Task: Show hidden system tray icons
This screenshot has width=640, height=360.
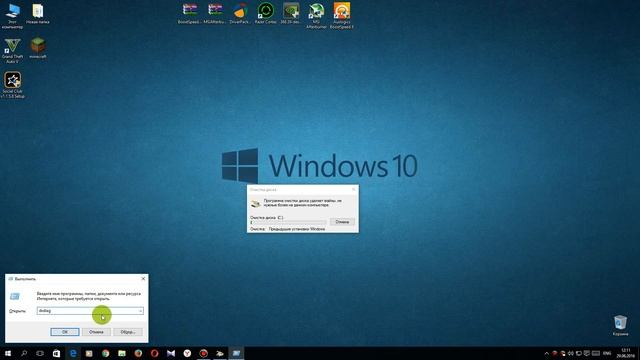Action: (x=547, y=353)
